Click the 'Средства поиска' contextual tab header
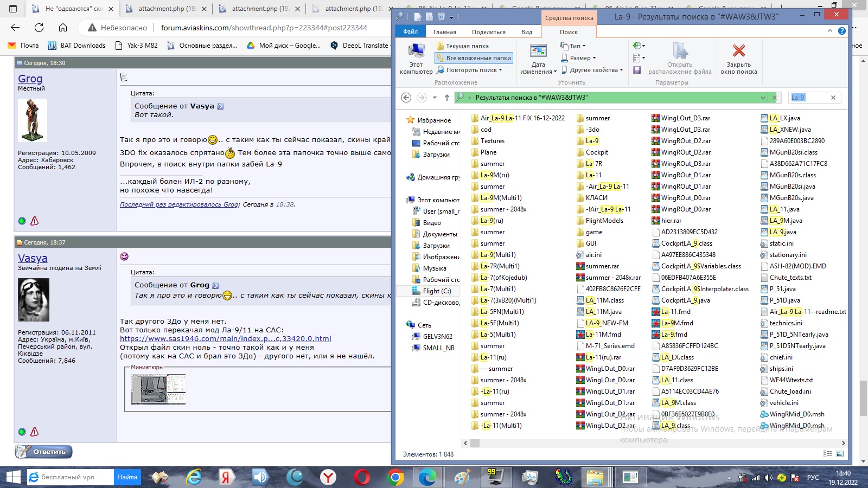 [x=569, y=18]
